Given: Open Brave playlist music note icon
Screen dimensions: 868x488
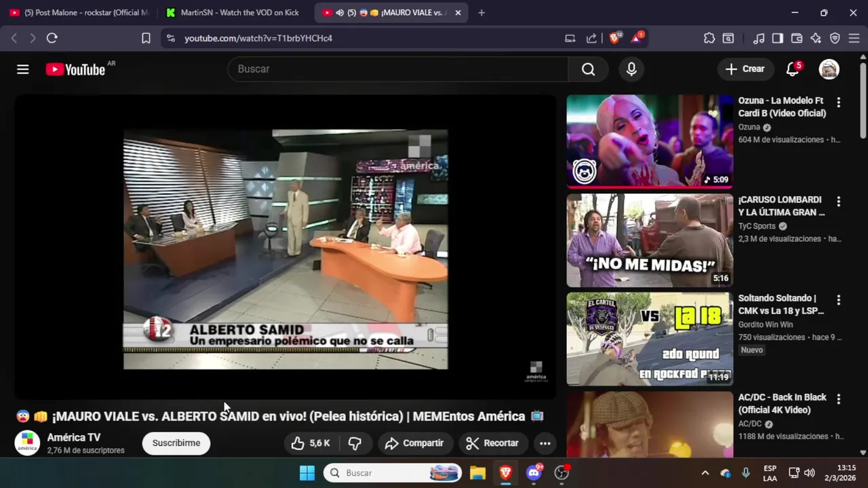Looking at the screenshot, I should pos(759,39).
